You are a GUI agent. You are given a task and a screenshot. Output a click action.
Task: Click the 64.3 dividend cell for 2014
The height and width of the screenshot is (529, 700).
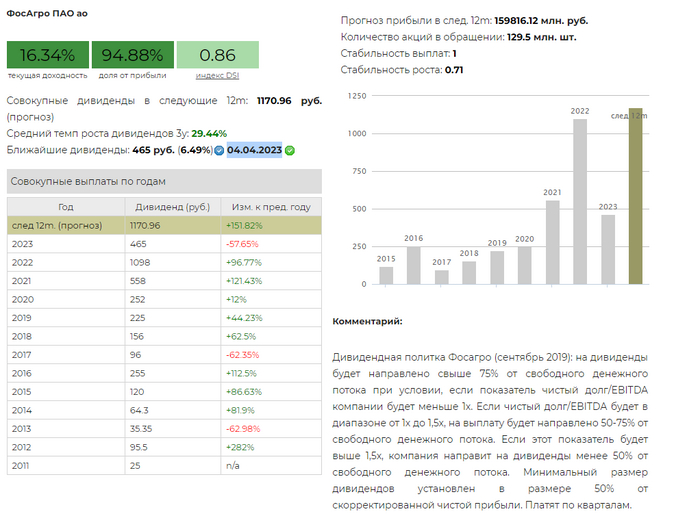(172, 410)
